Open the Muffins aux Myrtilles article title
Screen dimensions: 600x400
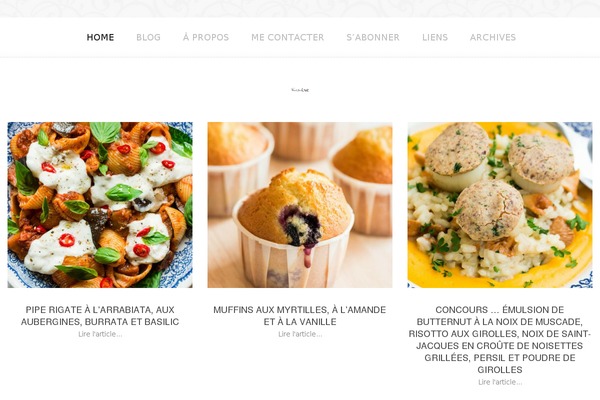300,315
